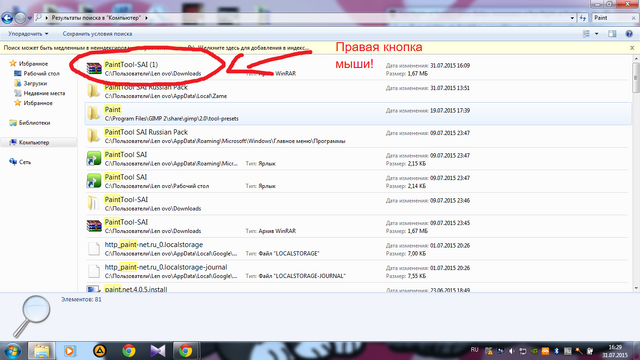The height and width of the screenshot is (360, 640).
Task: Click the vertical scrollbar thumb
Action: [x=636, y=78]
